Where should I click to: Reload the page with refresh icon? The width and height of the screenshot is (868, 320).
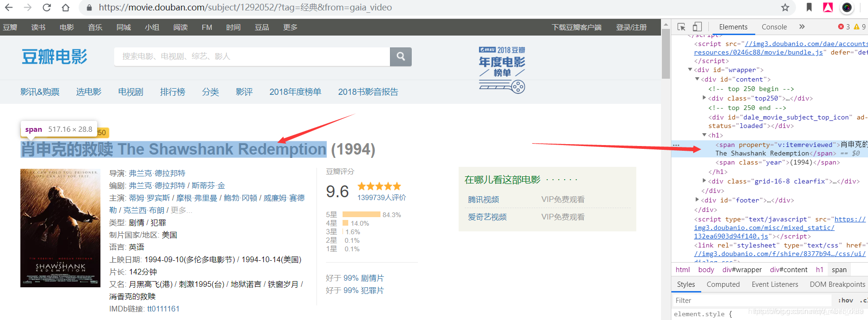point(46,8)
